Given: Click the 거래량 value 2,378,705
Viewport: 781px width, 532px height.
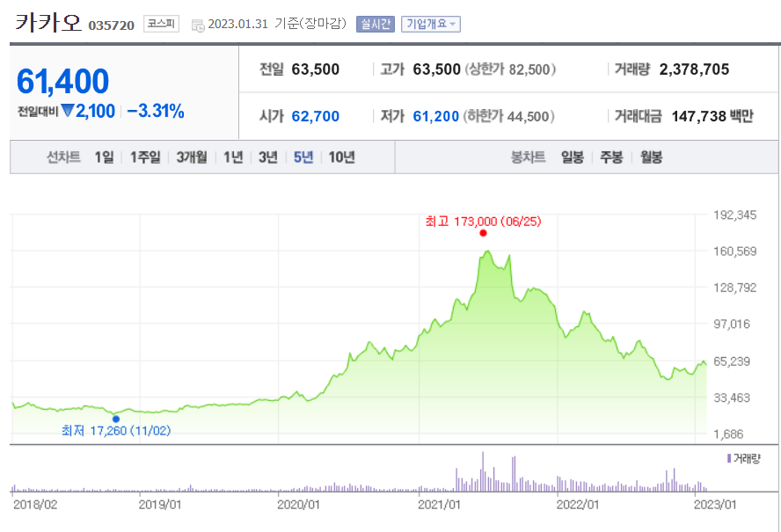Looking at the screenshot, I should click(x=694, y=69).
